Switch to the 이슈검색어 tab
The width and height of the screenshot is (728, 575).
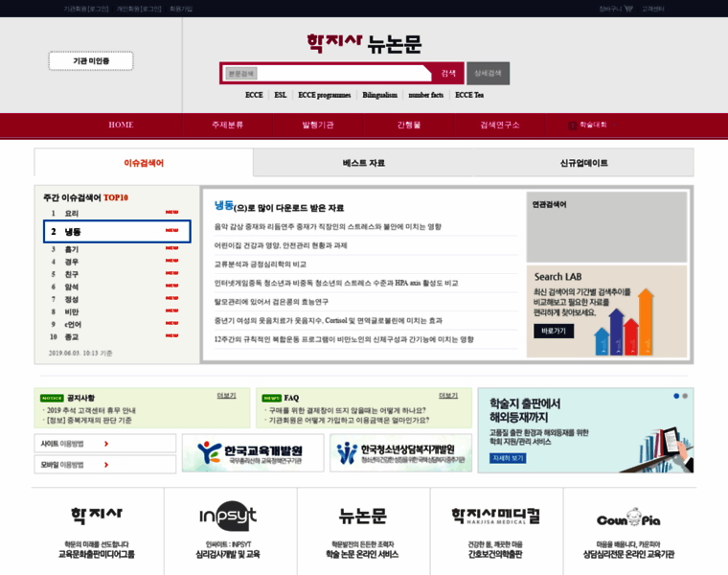[x=144, y=163]
